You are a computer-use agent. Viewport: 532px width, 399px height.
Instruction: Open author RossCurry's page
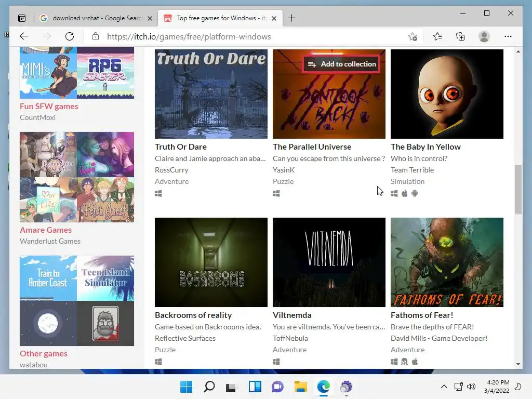coord(171,170)
